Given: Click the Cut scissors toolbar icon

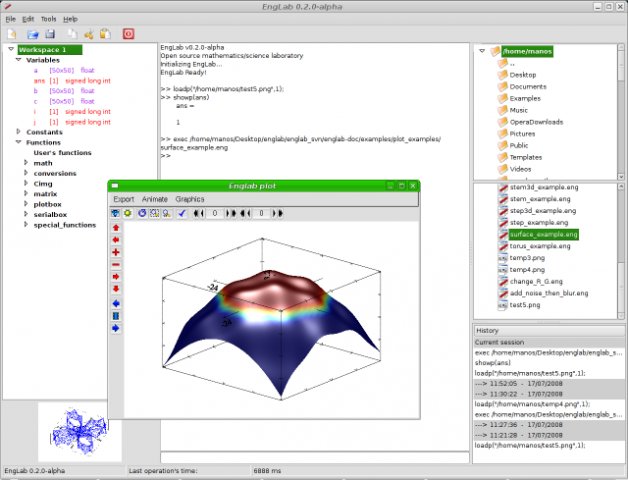Looking at the screenshot, I should coord(89,34).
